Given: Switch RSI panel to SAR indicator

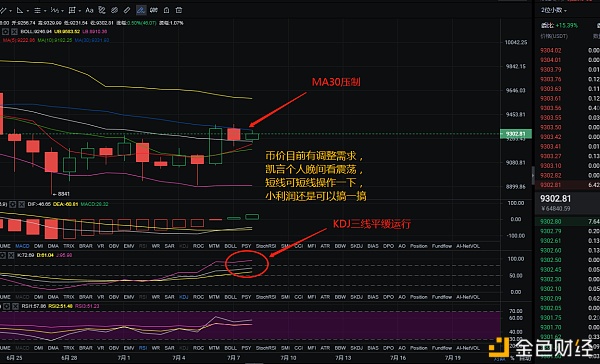Looking at the screenshot, I should point(170,348).
